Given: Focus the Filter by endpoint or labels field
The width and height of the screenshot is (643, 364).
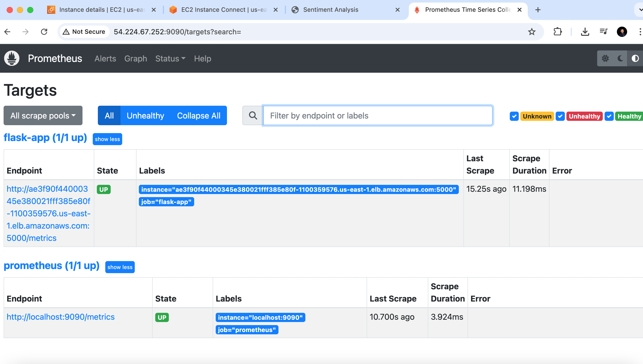Looking at the screenshot, I should click(x=378, y=115).
